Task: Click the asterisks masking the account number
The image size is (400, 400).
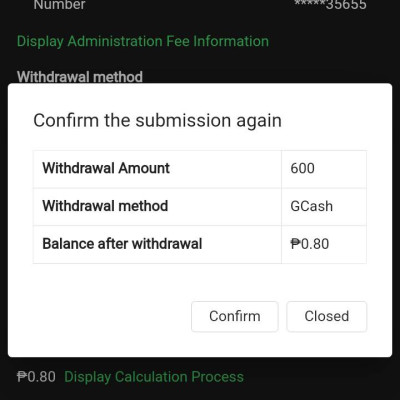Action: 309,3
